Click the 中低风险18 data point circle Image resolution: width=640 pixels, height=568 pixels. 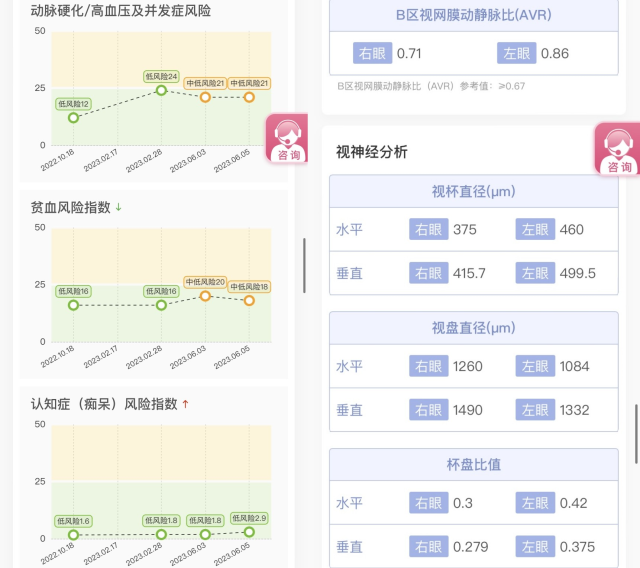coord(249,300)
